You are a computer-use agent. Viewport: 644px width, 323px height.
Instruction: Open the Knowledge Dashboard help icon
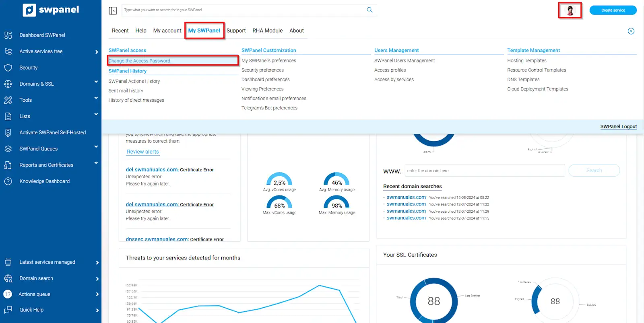tap(8, 181)
